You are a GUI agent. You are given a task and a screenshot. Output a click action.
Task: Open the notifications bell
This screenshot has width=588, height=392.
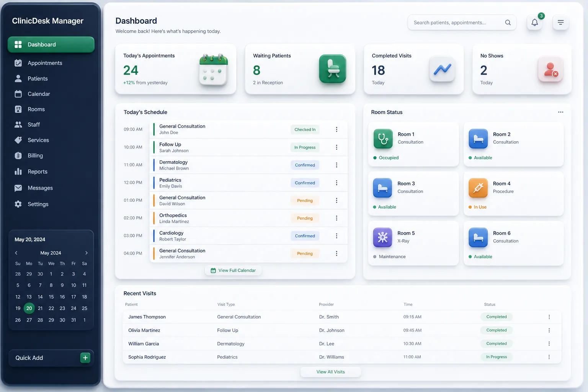[x=534, y=23]
